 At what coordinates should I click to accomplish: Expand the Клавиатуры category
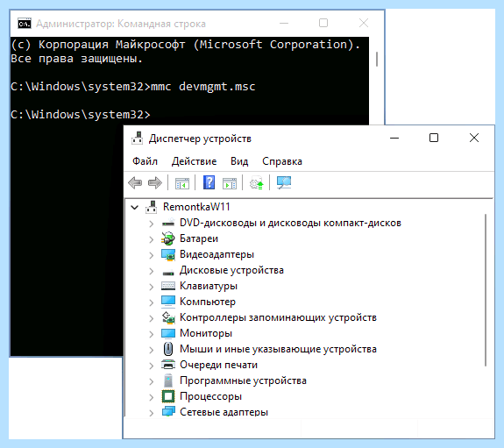[x=151, y=287]
